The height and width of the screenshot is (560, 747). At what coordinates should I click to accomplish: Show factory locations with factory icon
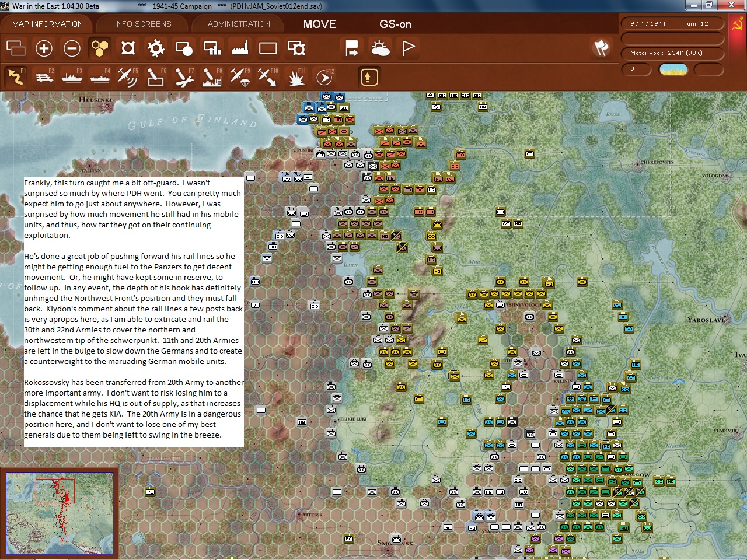[240, 48]
